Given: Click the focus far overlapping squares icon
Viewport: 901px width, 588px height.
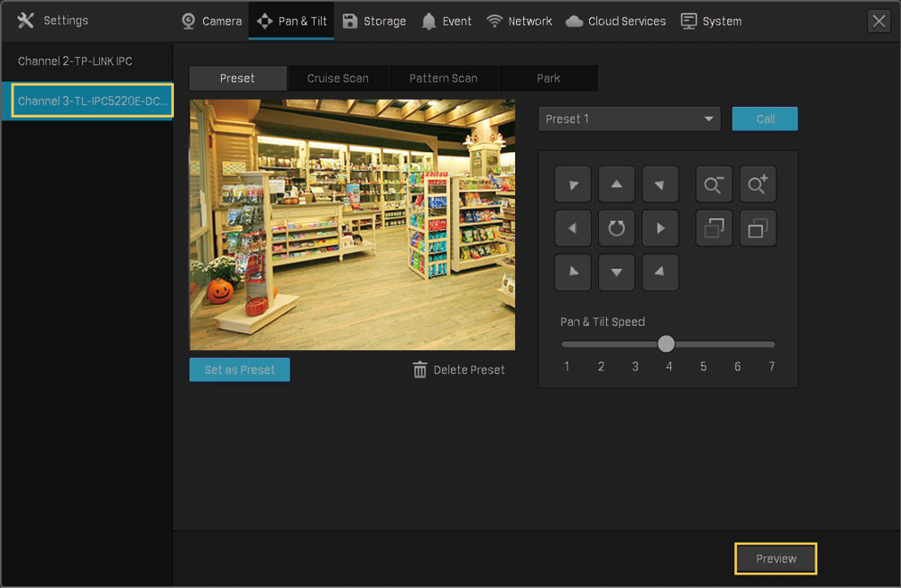Looking at the screenshot, I should pos(758,228).
